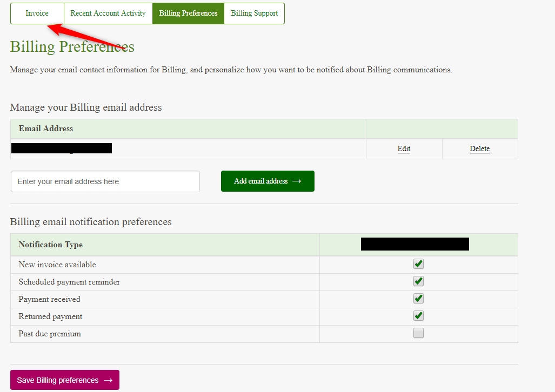This screenshot has height=392, width=555.
Task: Untick the Returned payment checkbox
Action: click(418, 316)
